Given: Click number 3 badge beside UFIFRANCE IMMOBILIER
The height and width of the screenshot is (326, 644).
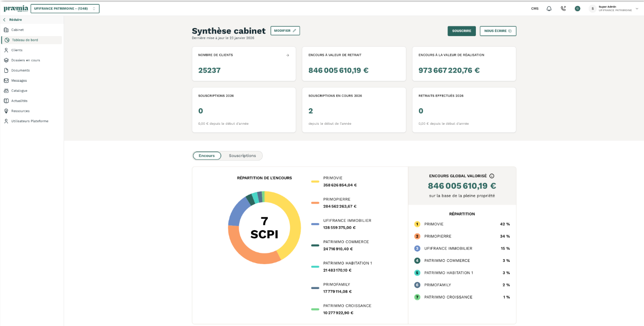Looking at the screenshot, I should [417, 249].
